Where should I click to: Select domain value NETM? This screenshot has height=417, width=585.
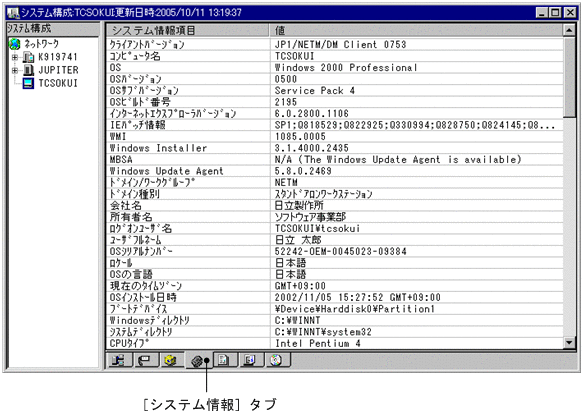[286, 183]
